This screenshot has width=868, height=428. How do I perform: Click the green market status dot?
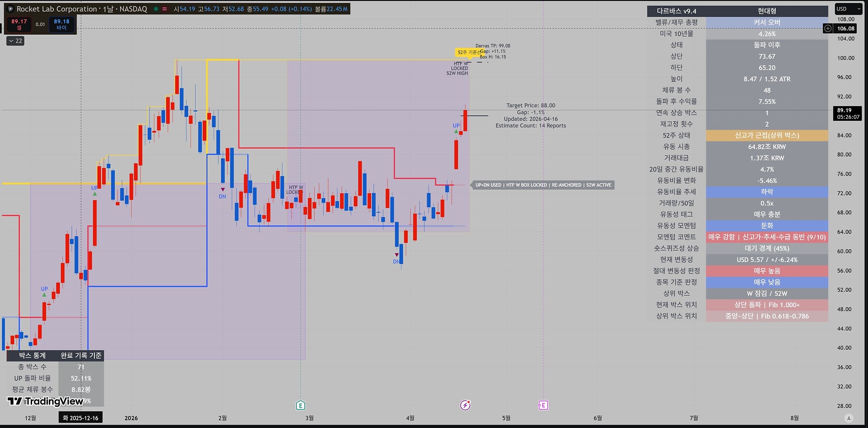click(156, 9)
